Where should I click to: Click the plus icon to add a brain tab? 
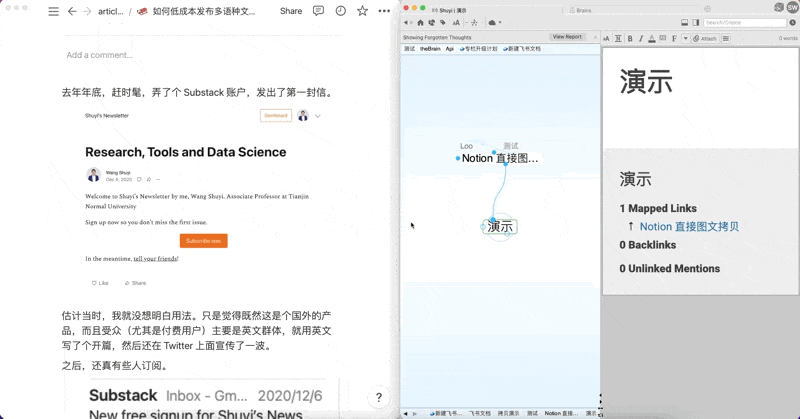pos(707,9)
